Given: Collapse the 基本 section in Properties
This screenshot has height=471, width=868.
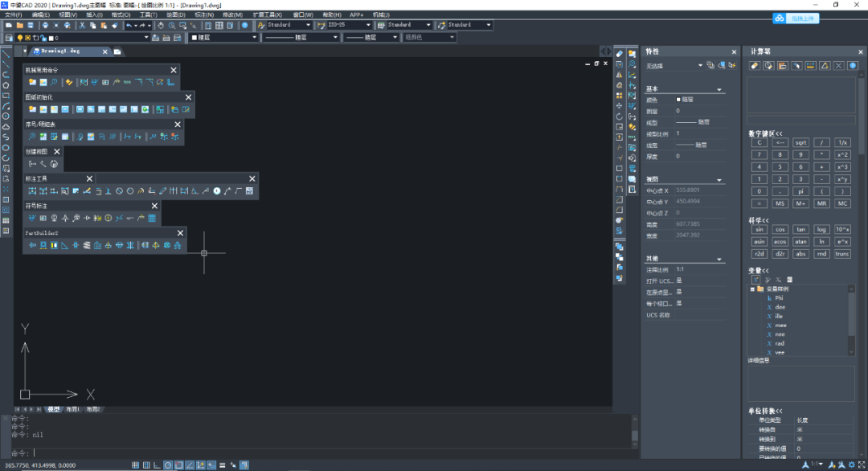Looking at the screenshot, I should 719,90.
